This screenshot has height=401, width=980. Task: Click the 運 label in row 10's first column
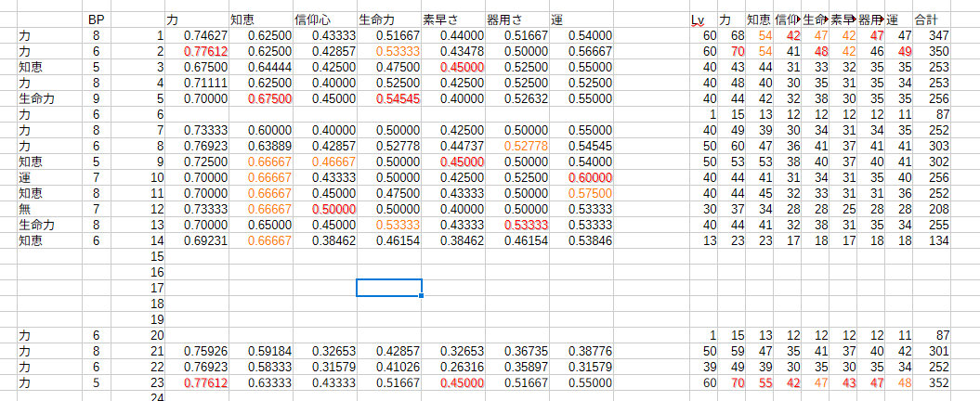[49, 177]
